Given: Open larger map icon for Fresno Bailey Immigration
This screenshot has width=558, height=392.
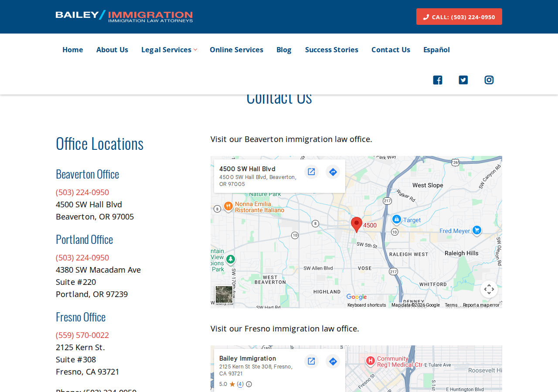Looking at the screenshot, I should tap(311, 361).
